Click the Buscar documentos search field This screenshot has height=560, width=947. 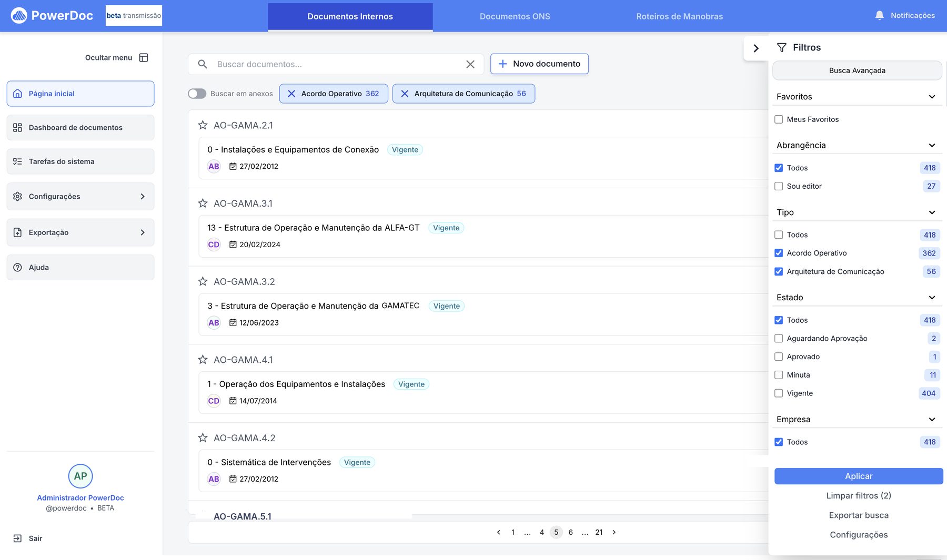point(337,64)
